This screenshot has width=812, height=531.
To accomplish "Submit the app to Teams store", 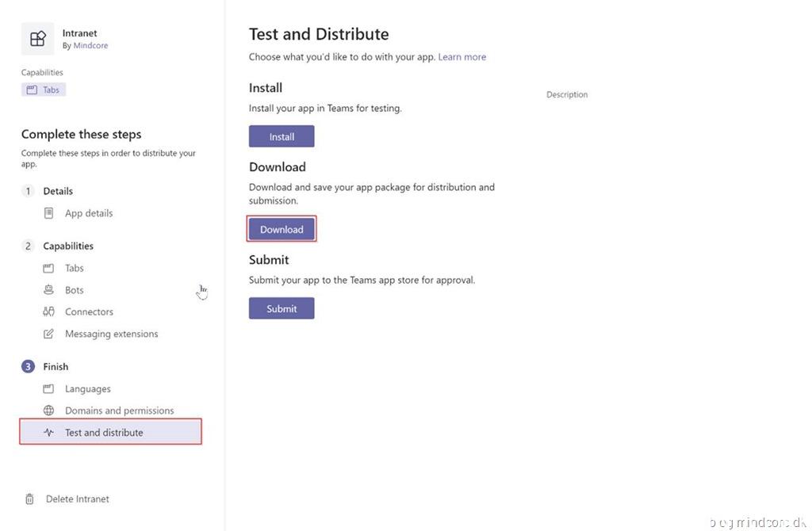I will (282, 309).
